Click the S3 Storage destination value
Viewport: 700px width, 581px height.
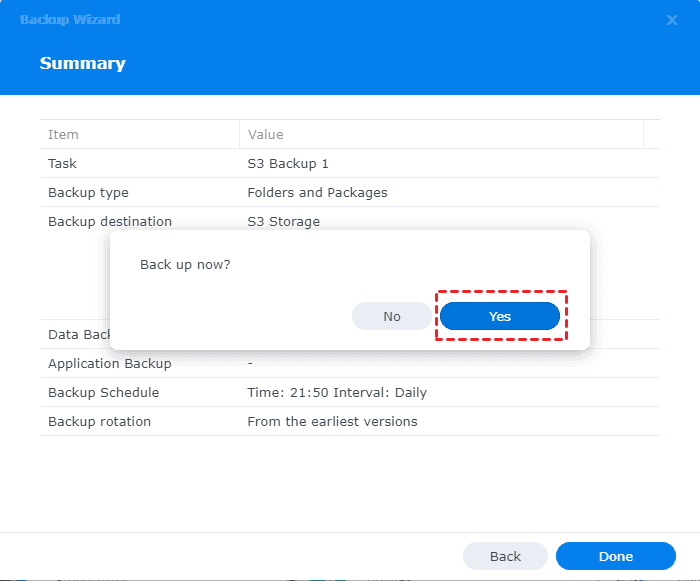point(284,221)
